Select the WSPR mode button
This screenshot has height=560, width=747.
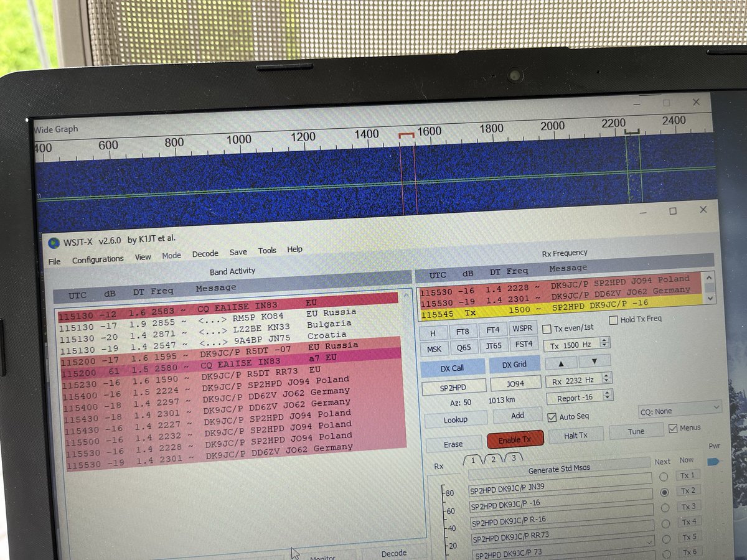[522, 328]
